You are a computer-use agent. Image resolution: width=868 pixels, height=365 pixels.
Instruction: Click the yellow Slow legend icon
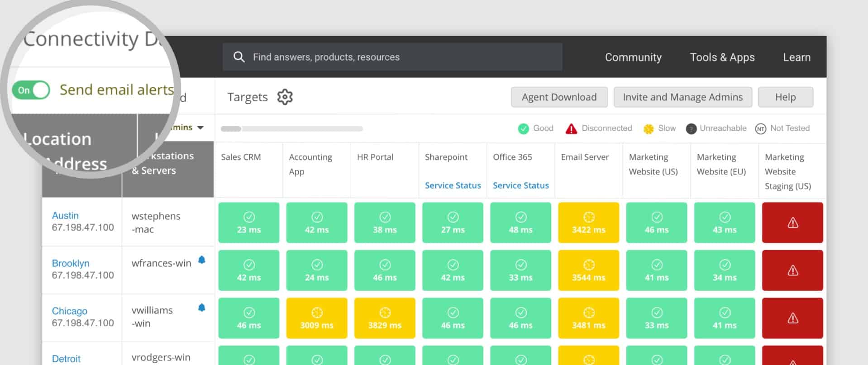click(x=649, y=129)
